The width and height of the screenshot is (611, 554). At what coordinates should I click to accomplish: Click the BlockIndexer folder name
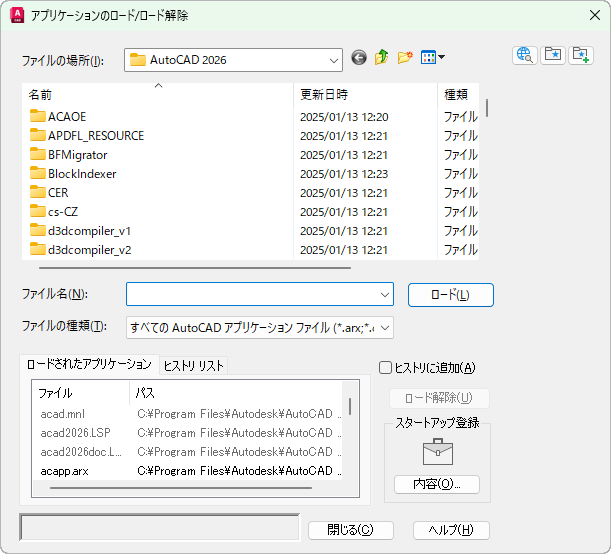pyautogui.click(x=82, y=174)
